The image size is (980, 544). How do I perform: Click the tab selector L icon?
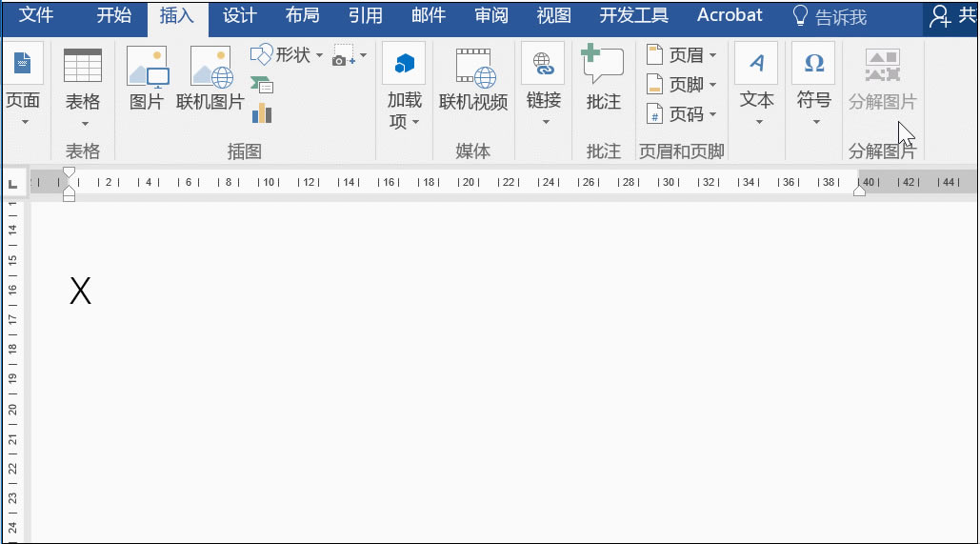[x=12, y=184]
